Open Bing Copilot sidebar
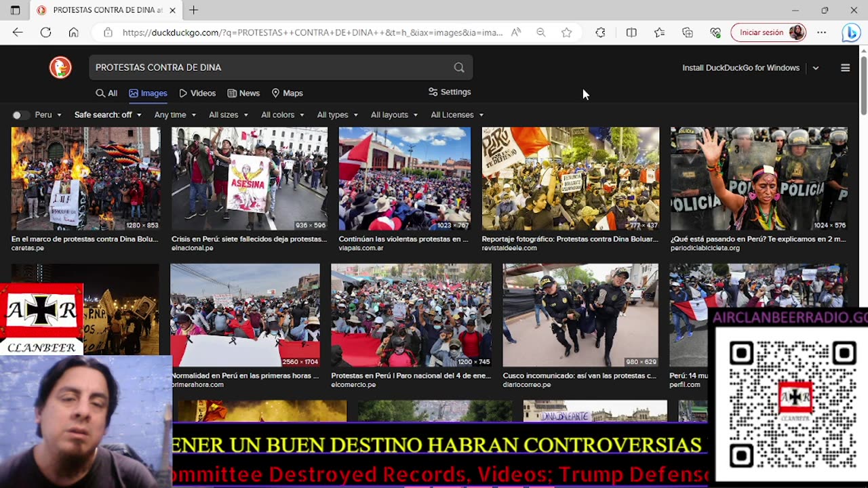The width and height of the screenshot is (868, 488). pyautogui.click(x=850, y=33)
